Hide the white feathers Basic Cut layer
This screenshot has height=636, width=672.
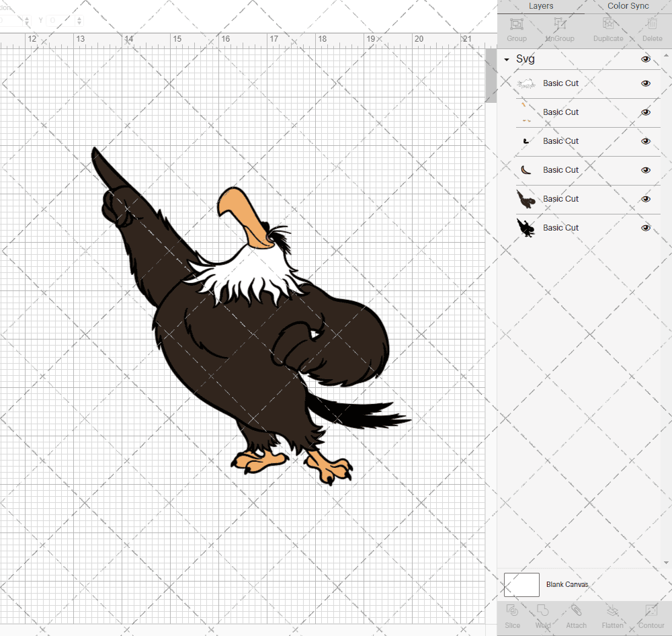point(645,83)
